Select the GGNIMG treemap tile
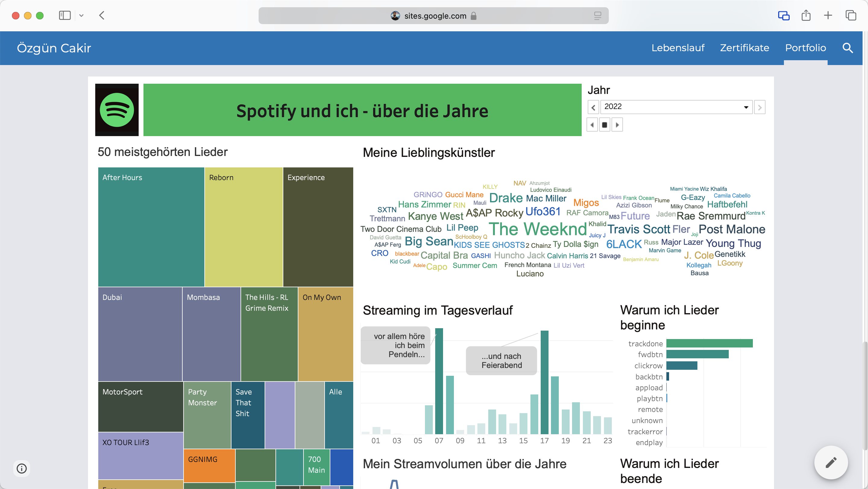The width and height of the screenshot is (868, 489). coord(209,466)
